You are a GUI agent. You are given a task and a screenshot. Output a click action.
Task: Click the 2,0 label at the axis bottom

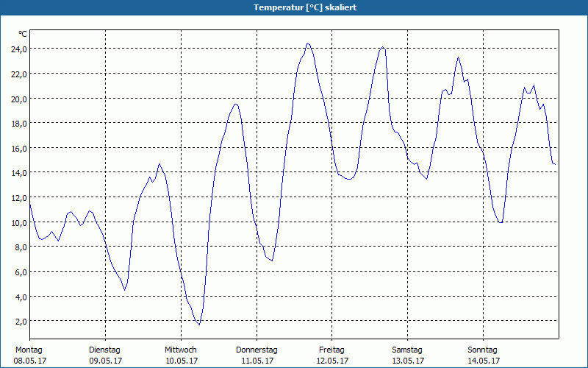[x=21, y=322]
